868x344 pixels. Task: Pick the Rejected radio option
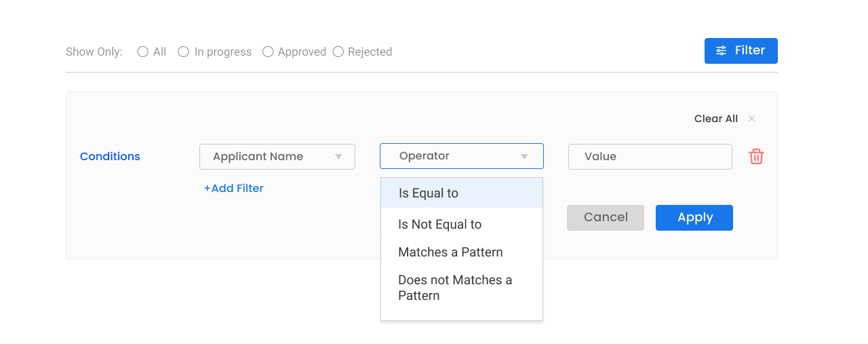coord(338,52)
